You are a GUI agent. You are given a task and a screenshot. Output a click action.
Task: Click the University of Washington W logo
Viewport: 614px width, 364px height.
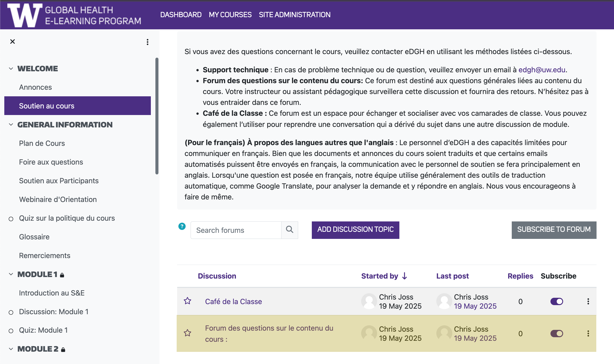click(x=25, y=15)
